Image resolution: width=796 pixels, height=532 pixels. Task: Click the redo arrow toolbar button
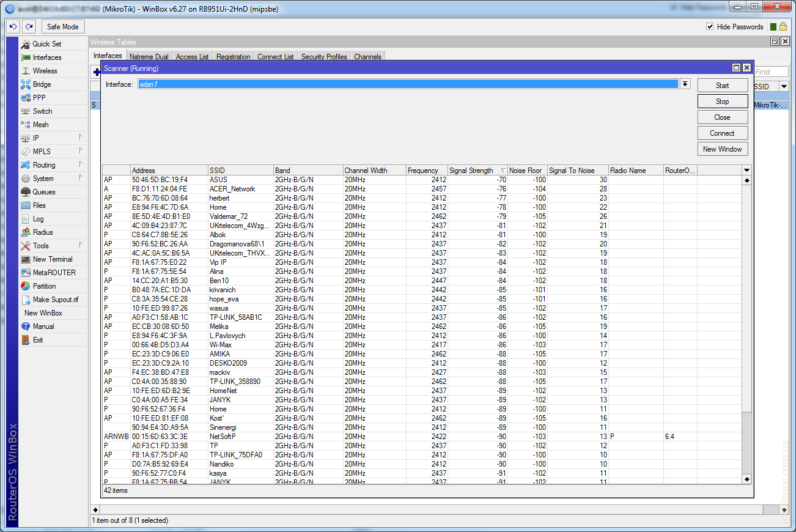(x=29, y=27)
